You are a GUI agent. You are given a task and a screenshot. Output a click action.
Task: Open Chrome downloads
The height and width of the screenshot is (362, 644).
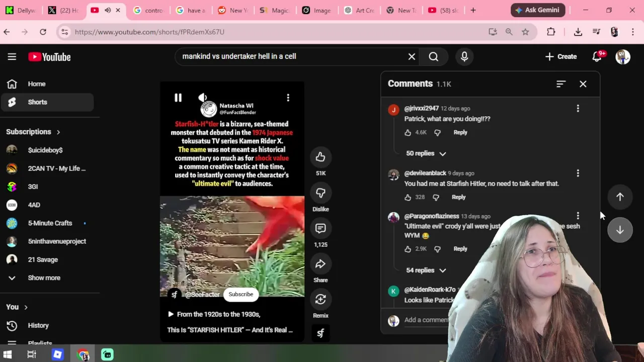pos(578,32)
